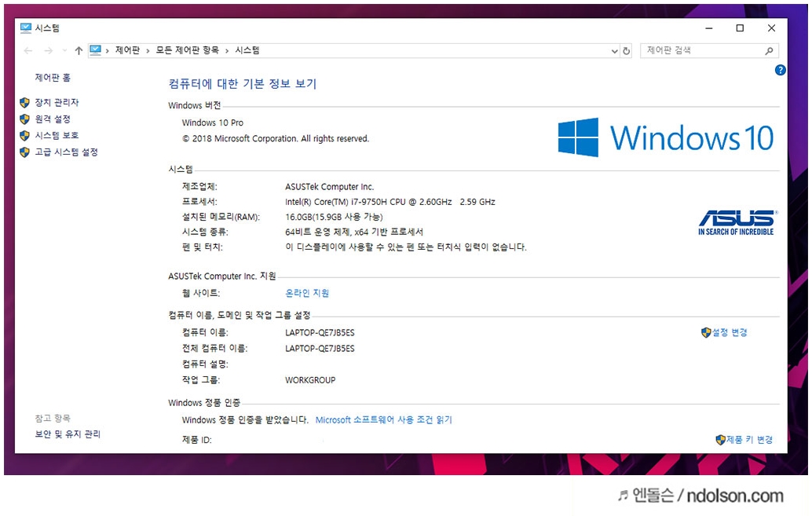Open help with the question mark icon
This screenshot has height=516, width=812.
click(x=780, y=70)
